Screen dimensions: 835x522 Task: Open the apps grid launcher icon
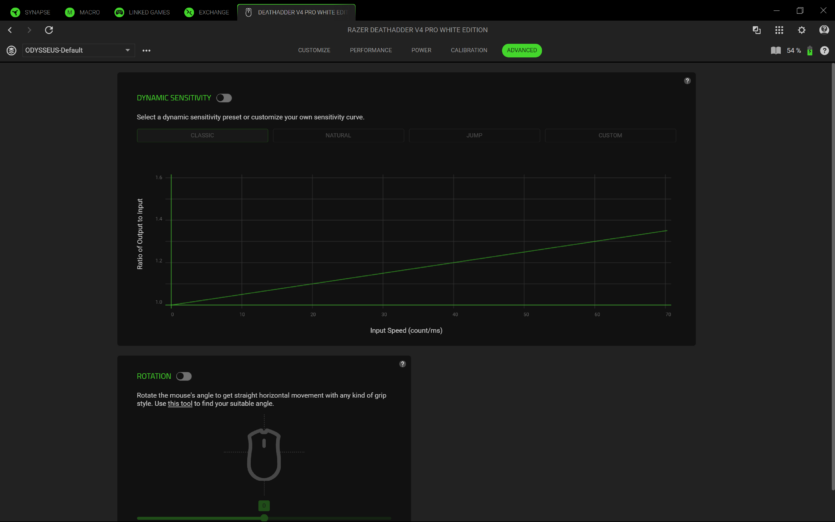pos(779,30)
